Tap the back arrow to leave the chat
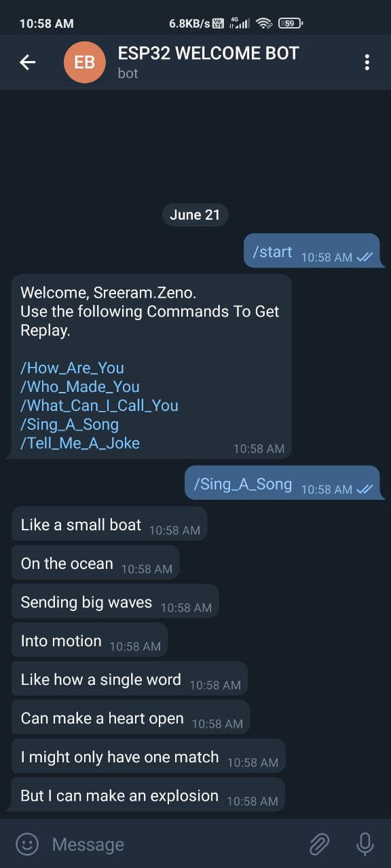This screenshot has width=391, height=868. click(x=27, y=62)
